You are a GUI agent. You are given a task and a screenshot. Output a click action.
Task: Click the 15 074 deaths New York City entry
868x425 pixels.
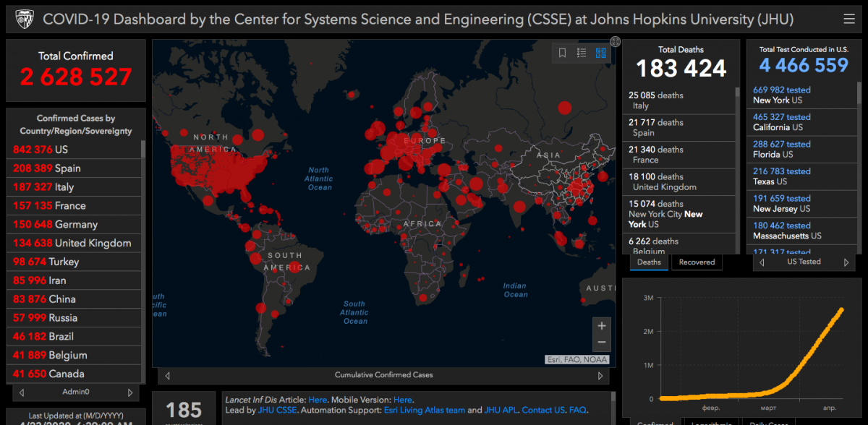coord(679,214)
